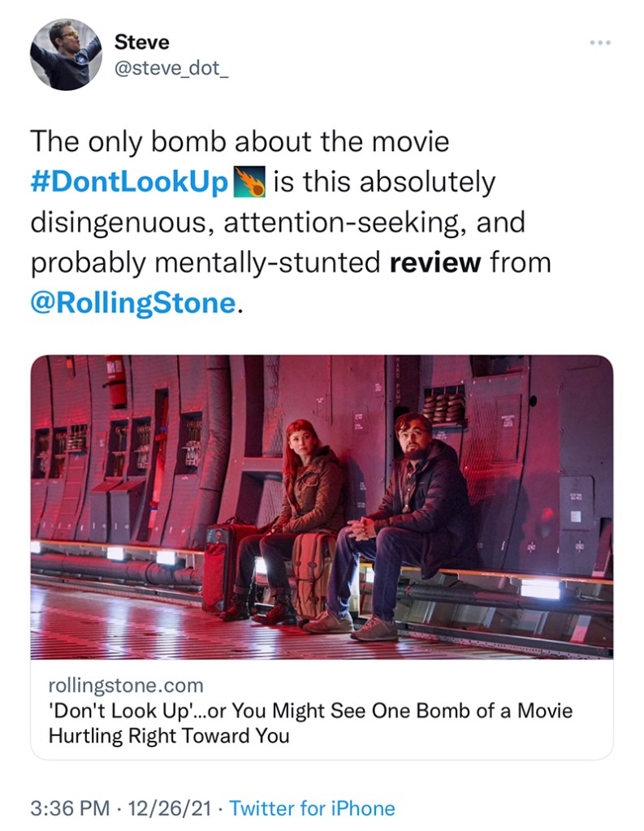
Task: Click the comet emoji beside the hashtag
Action: coord(250,182)
